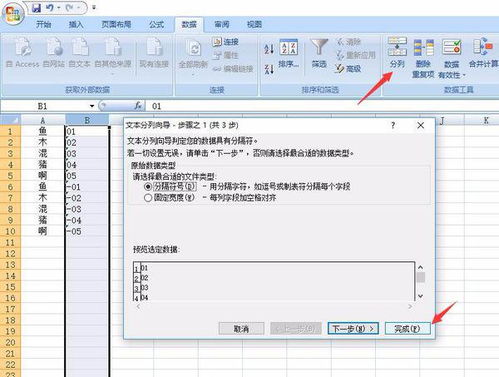The image size is (499, 377).
Task: Open the Review (审阅) tab
Action: [222, 24]
